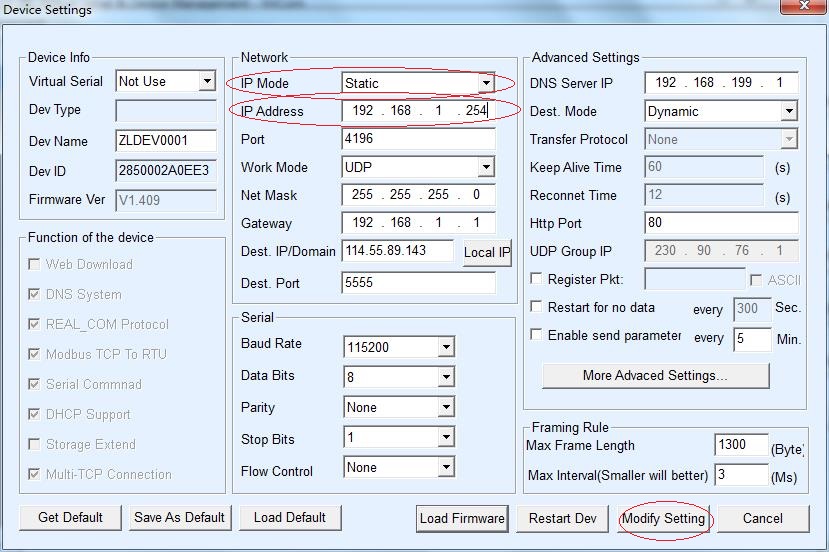The image size is (829, 552).
Task: Select the Max Frame Length field
Action: tap(741, 445)
